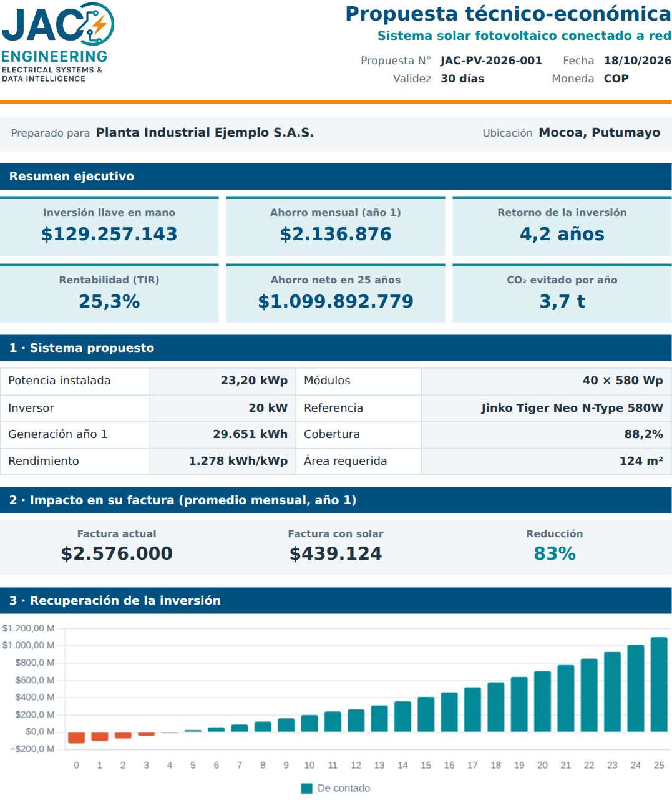Select the reduction value "83%"
The width and height of the screenshot is (672, 803).
click(x=555, y=553)
